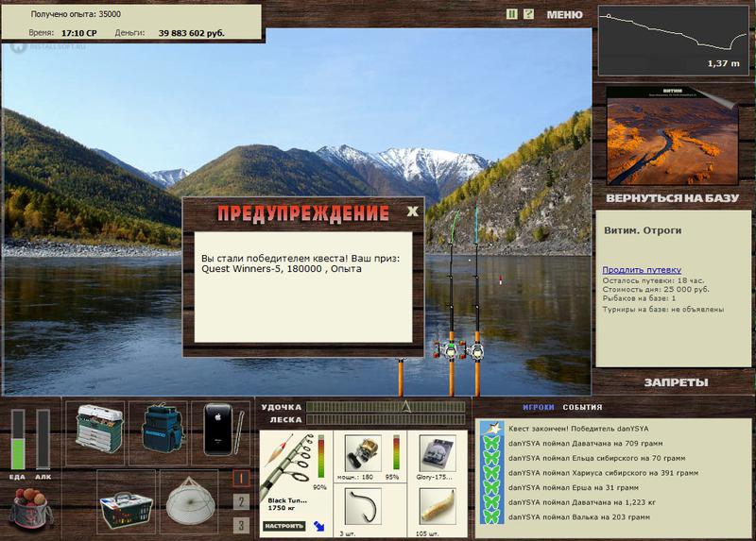This screenshot has height=541, width=756.
Task: Switch to the СОБЫТИЯ tab
Action: 582,407
